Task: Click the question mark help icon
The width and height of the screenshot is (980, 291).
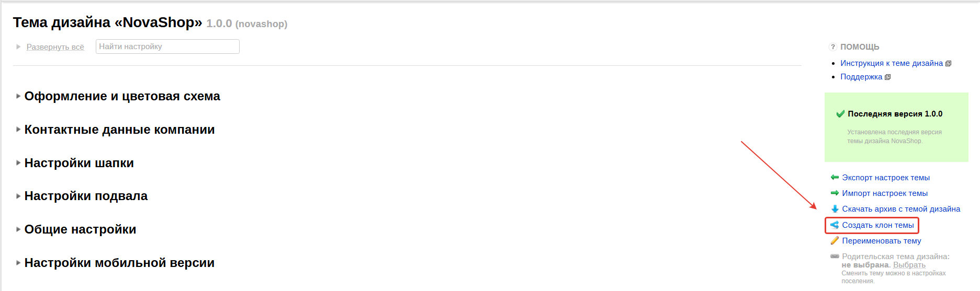Action: point(833,47)
